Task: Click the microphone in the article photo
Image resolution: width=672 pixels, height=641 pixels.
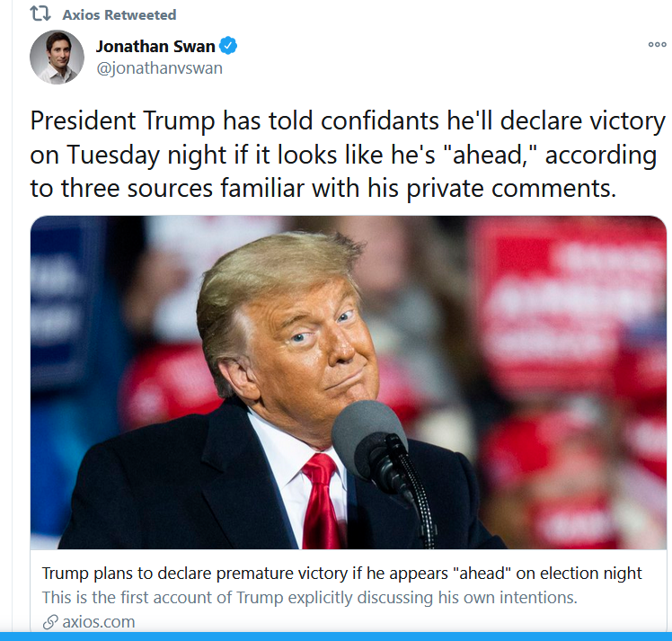Action: 367,440
